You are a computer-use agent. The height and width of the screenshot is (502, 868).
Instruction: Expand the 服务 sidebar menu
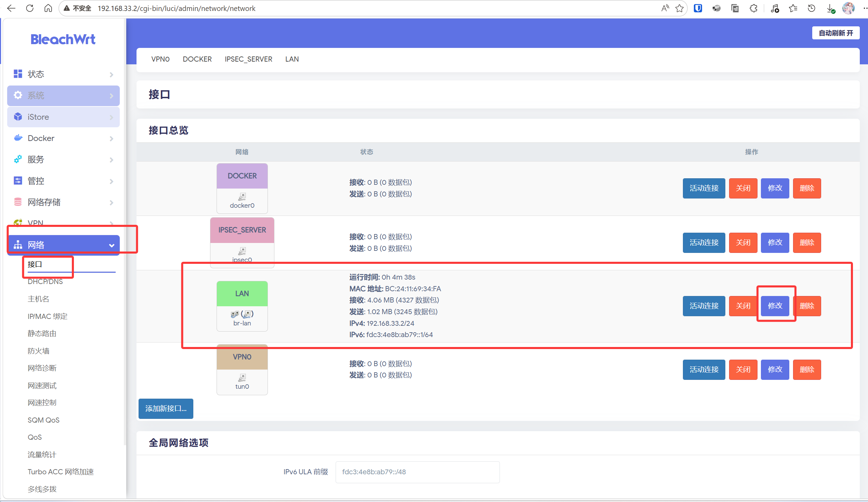[63, 159]
